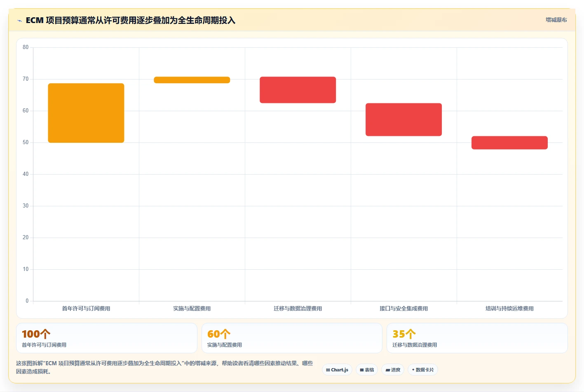The width and height of the screenshot is (584, 392).
Task: Click the 培训与持续运维费用 x-axis label
Action: click(x=510, y=308)
